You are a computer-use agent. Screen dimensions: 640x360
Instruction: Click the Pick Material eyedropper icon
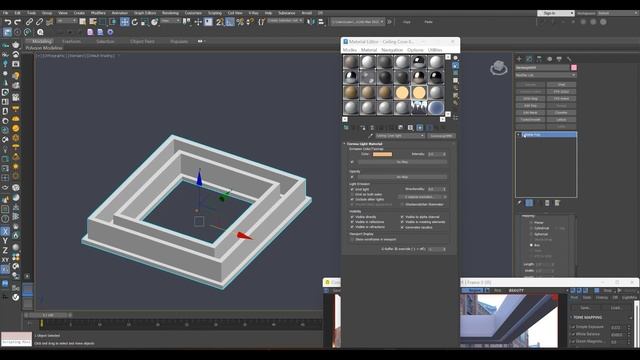[371, 136]
